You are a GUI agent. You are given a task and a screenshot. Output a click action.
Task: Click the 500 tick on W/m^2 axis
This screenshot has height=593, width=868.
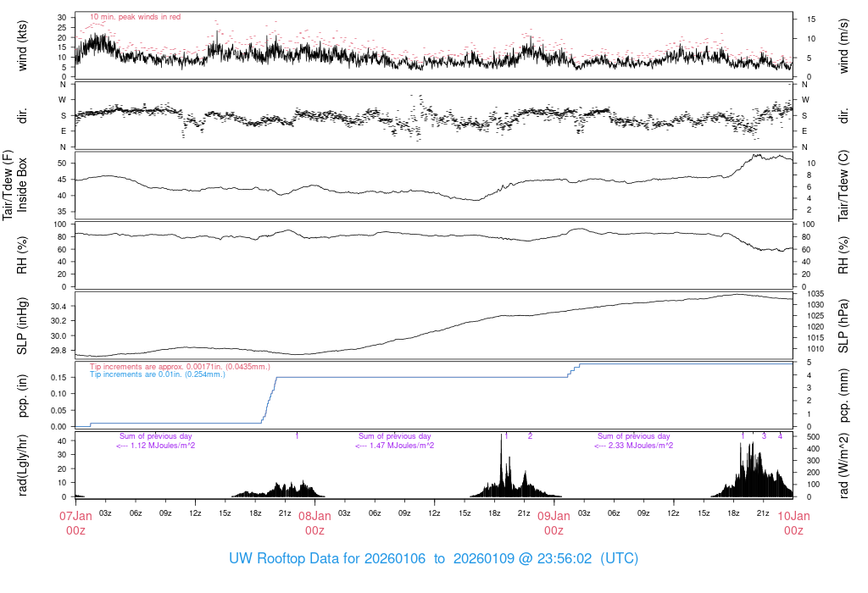(813, 437)
